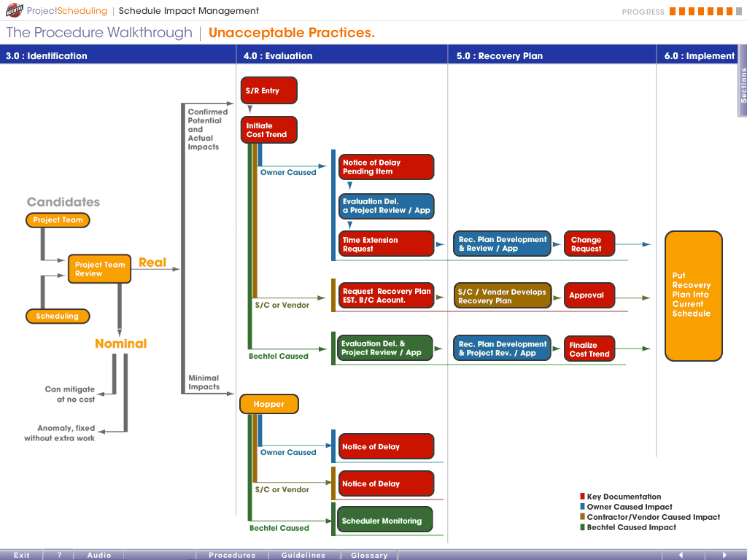Click the Scheduler Monitoring box
This screenshot has width=747, height=560.
pyautogui.click(x=386, y=521)
